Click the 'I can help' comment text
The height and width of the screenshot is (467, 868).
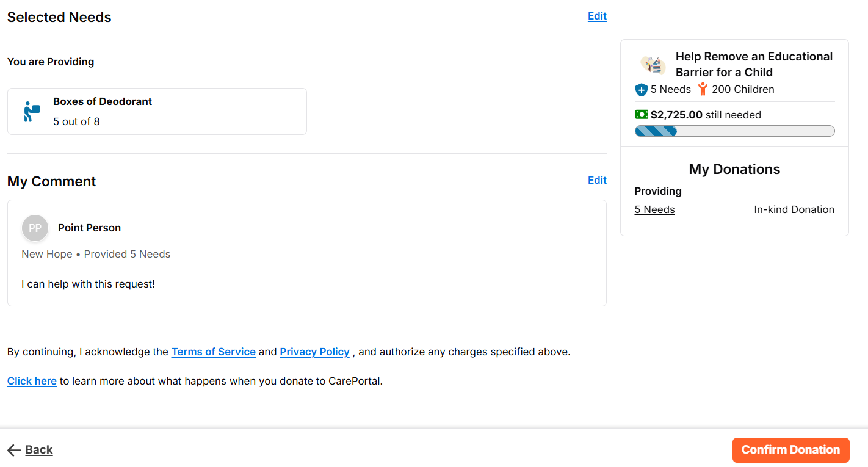pyautogui.click(x=88, y=284)
